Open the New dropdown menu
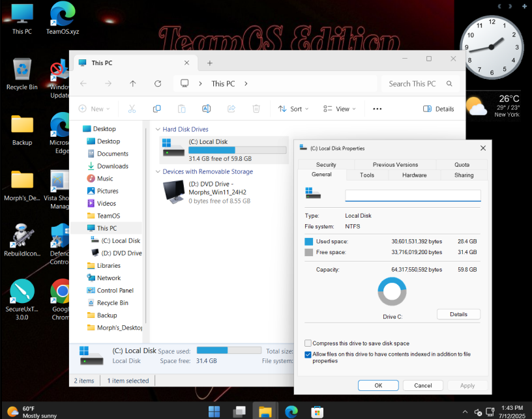The width and height of the screenshot is (532, 419). (95, 109)
